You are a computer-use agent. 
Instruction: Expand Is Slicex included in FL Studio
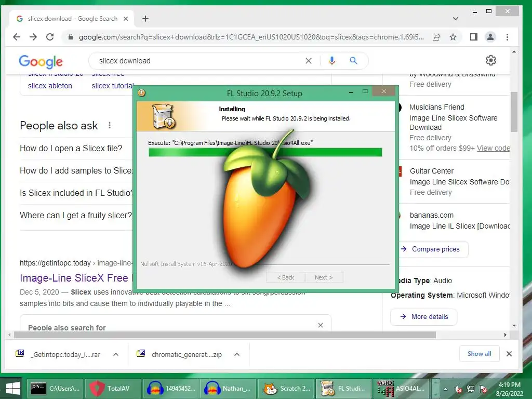click(76, 193)
